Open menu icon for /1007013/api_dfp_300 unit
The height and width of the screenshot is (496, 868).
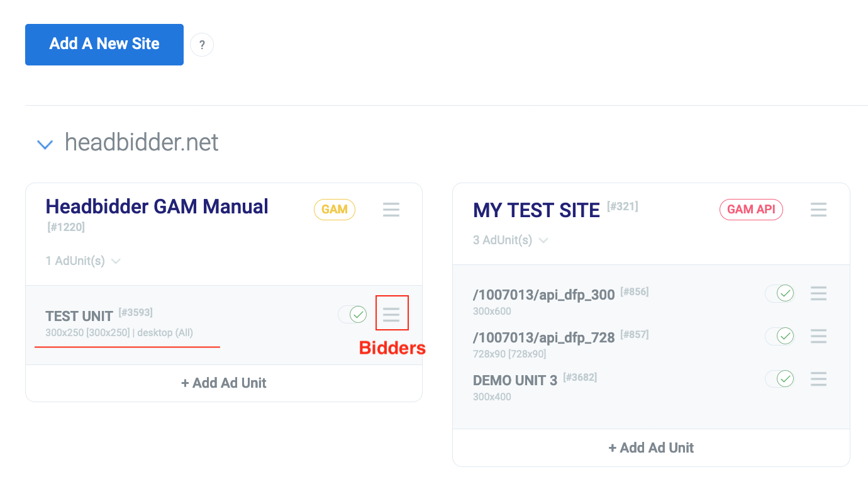818,293
